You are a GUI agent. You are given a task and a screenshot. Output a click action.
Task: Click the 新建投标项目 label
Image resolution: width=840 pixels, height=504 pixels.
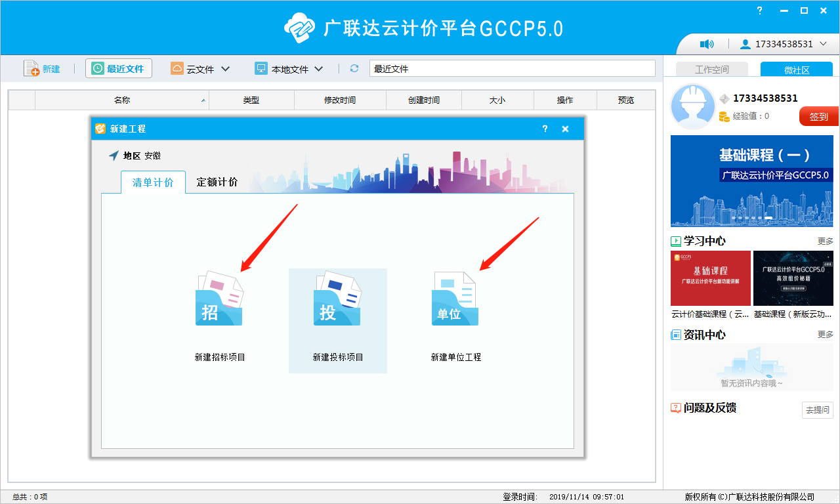coord(338,357)
